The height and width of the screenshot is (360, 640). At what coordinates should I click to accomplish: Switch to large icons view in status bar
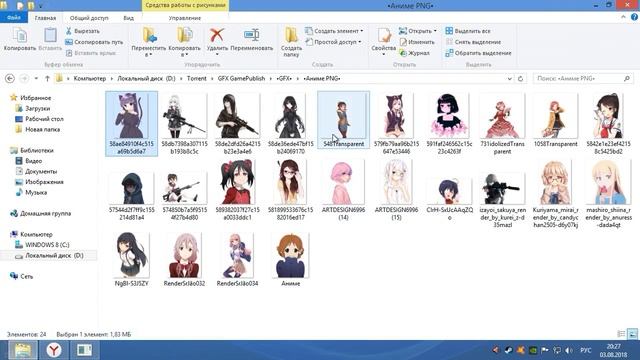click(632, 334)
